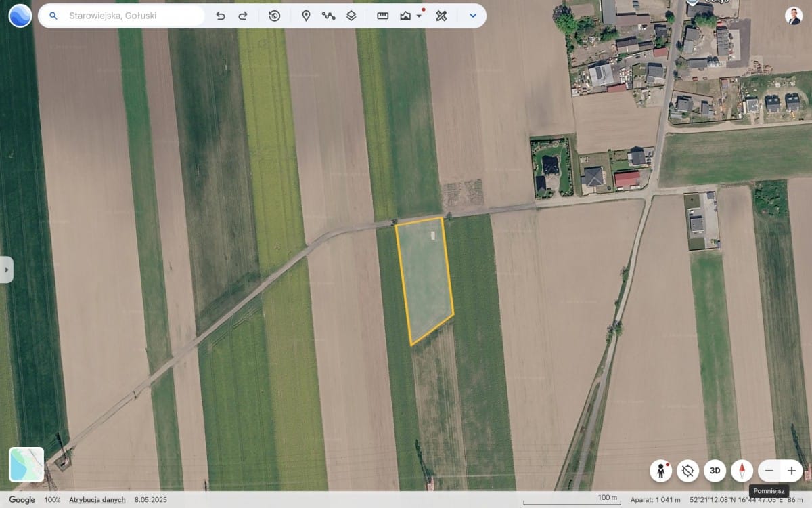Focus the 'Starowiejska, Gołuski' search field
The width and height of the screenshot is (812, 508).
122,16
